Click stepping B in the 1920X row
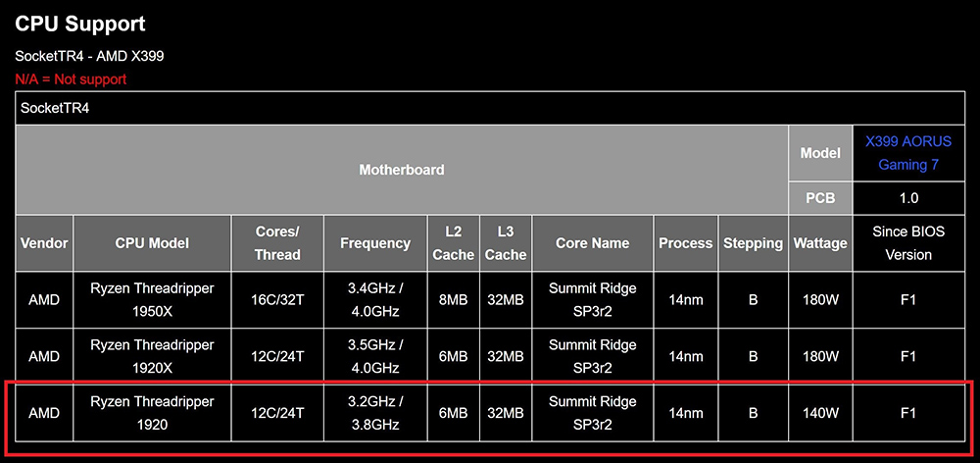Viewport: 980px width, 463px height. click(753, 357)
